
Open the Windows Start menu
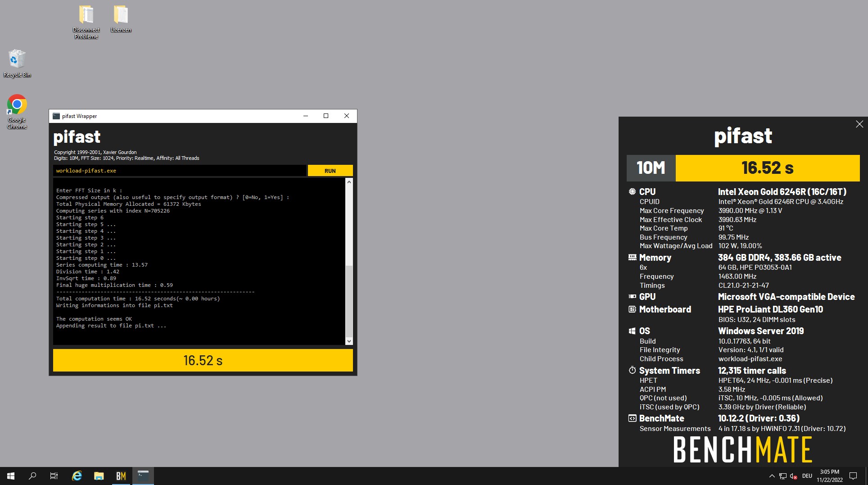(11, 476)
